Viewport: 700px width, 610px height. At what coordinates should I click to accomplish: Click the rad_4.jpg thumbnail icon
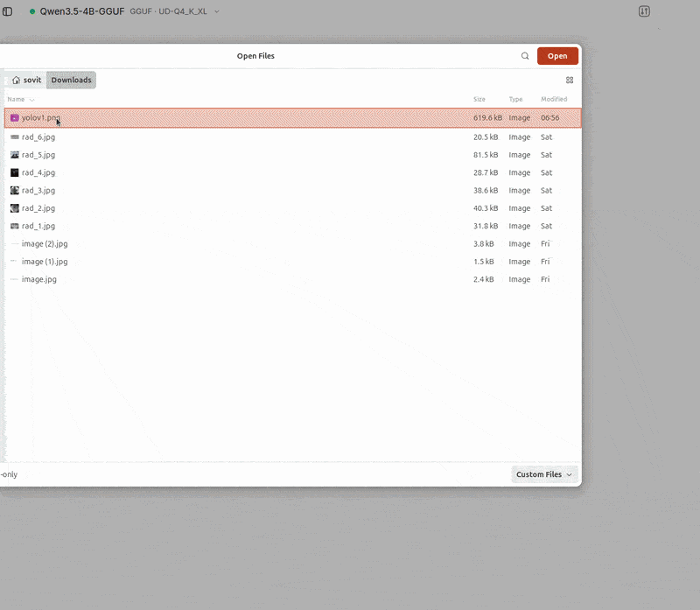(15, 172)
